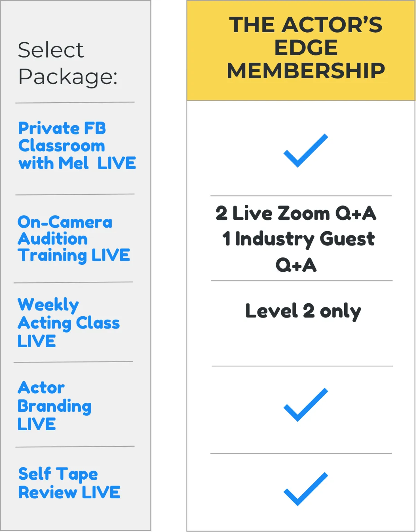Open Actor Branding LIVE link

(54, 405)
